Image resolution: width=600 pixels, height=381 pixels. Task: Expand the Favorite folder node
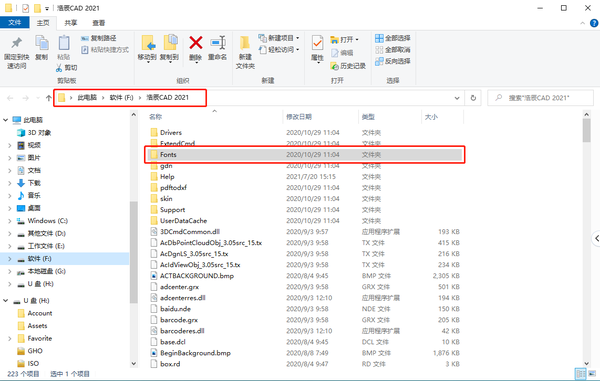(x=10, y=339)
